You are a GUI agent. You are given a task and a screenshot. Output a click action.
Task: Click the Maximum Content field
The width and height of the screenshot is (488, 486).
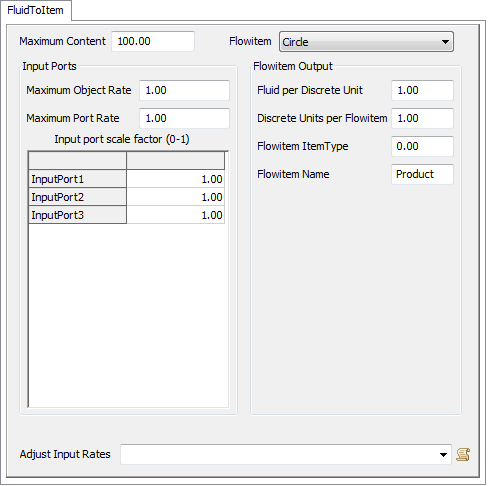coord(153,41)
